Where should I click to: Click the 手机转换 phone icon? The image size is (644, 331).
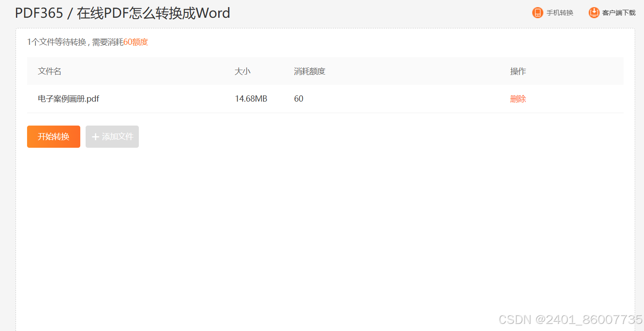538,13
